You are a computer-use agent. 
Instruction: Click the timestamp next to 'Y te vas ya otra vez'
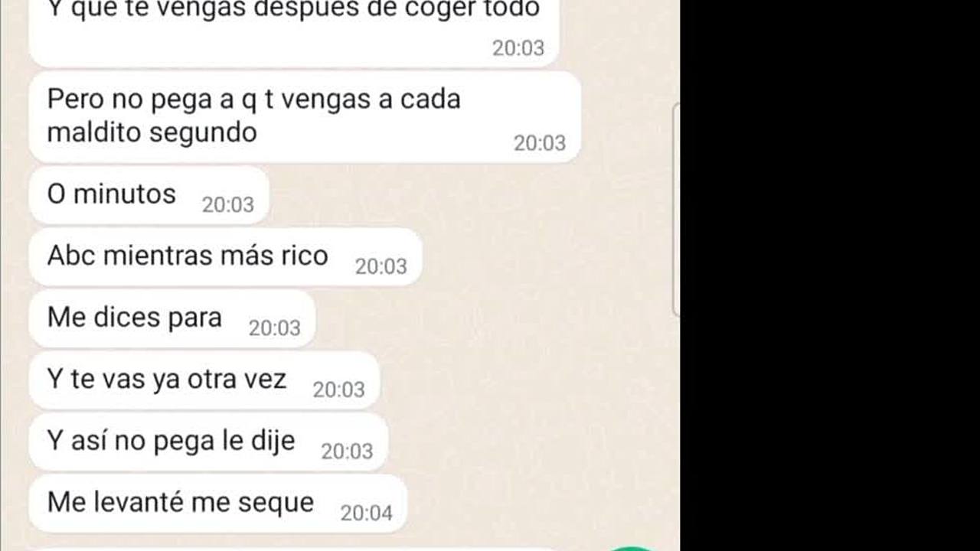coord(338,390)
